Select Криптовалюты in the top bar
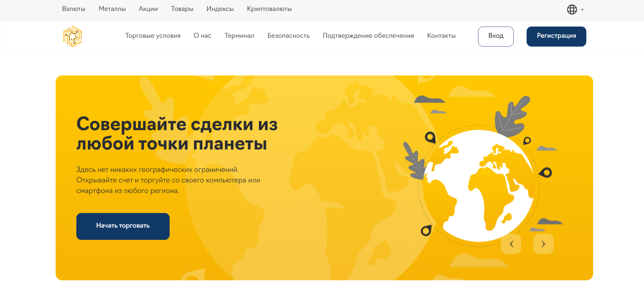Screen dimensions: 644x303 (x=269, y=9)
